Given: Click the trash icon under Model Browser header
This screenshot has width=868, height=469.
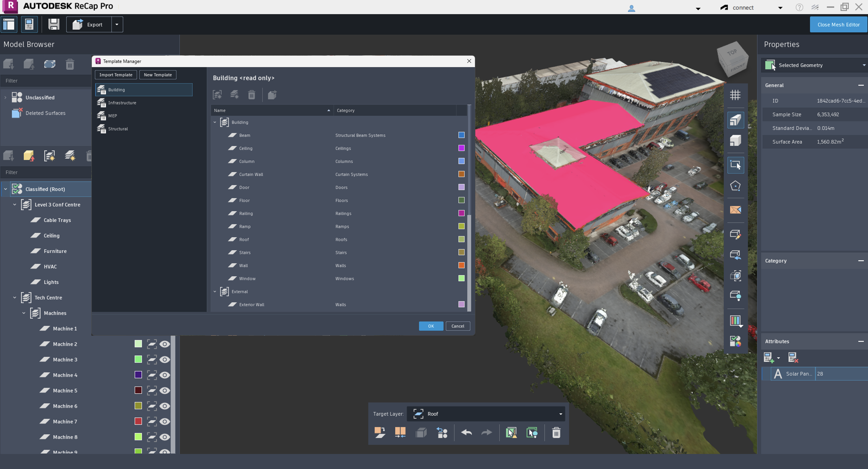Looking at the screenshot, I should click(70, 64).
